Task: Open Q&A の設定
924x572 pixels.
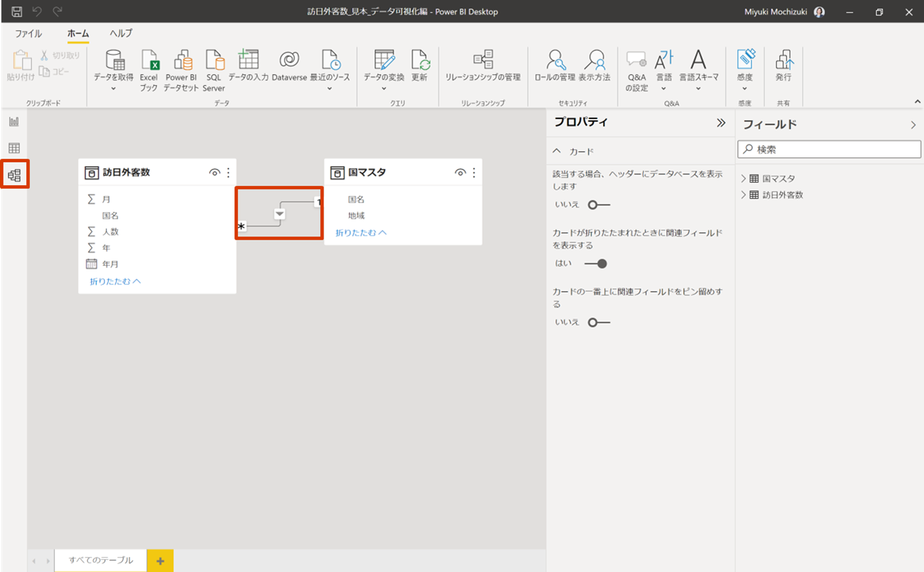Action: click(636, 70)
